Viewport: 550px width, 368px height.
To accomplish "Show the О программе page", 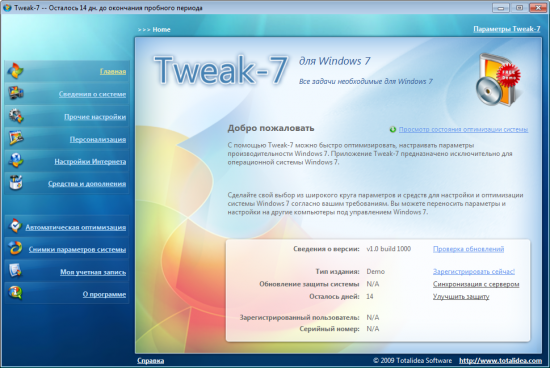I will coord(104,294).
